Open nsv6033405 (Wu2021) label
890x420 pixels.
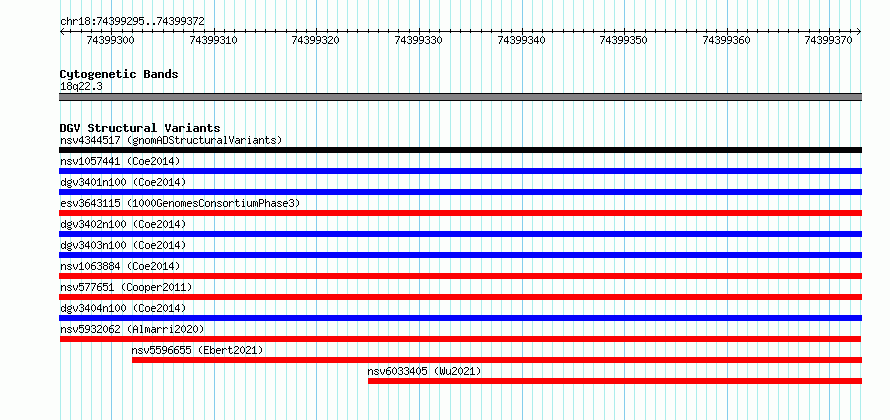click(424, 371)
